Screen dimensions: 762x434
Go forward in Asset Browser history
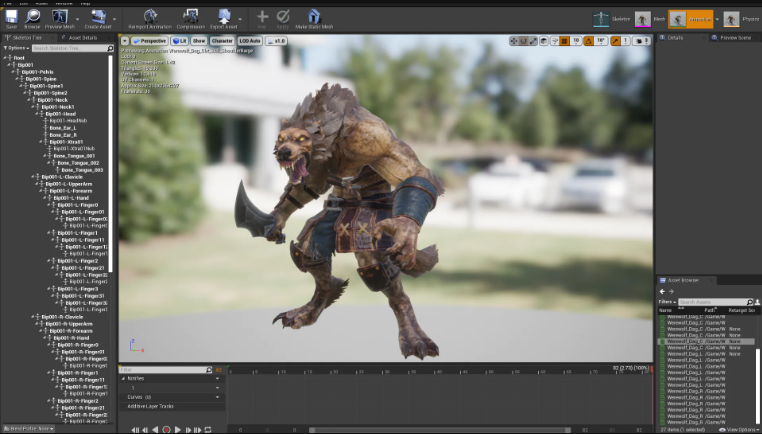671,292
